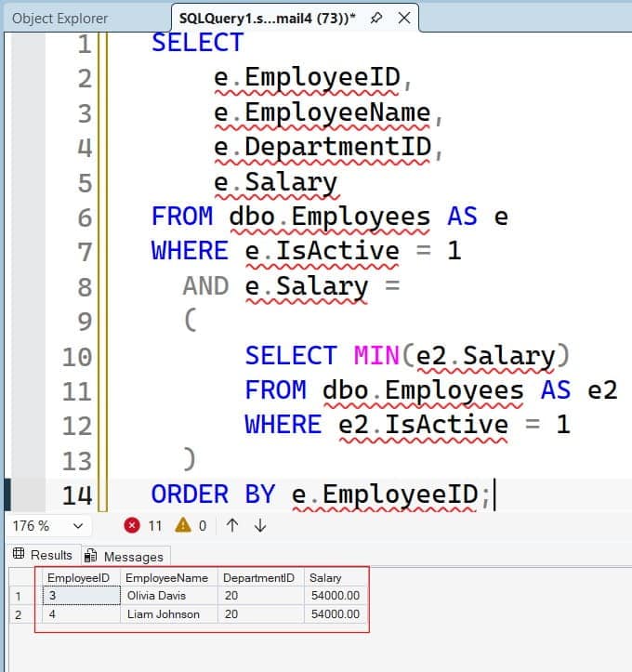Pin the SQLQuery1 tab

[x=376, y=18]
